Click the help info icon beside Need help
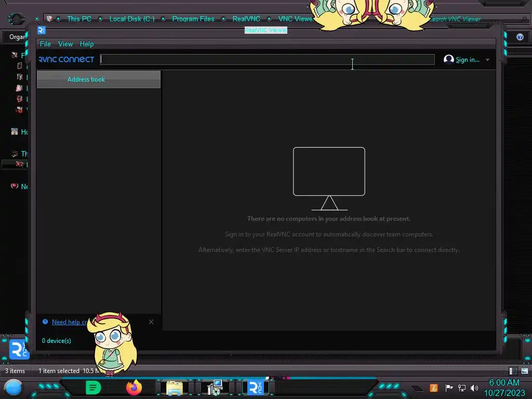 (x=45, y=322)
